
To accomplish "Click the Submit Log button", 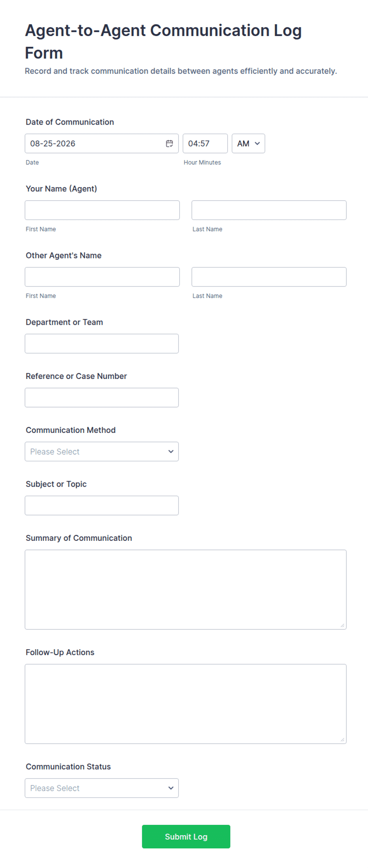I will tap(186, 837).
